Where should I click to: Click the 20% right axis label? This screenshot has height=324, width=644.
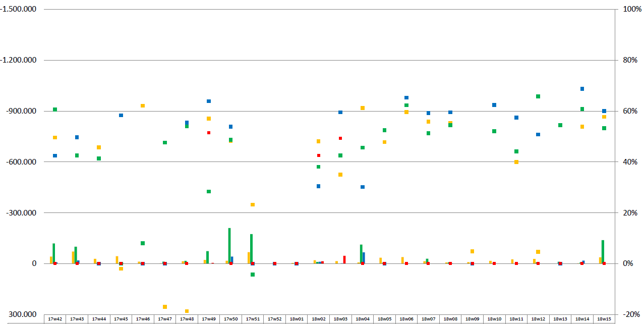pyautogui.click(x=630, y=212)
